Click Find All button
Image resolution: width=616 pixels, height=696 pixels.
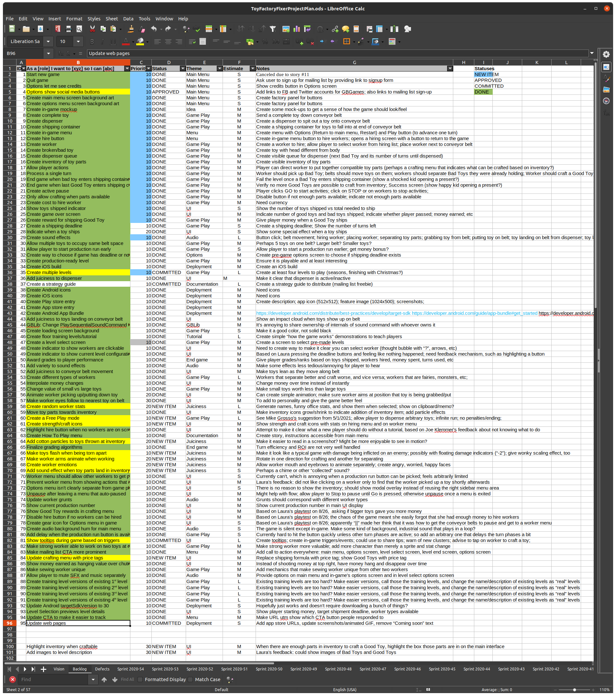coord(127,679)
